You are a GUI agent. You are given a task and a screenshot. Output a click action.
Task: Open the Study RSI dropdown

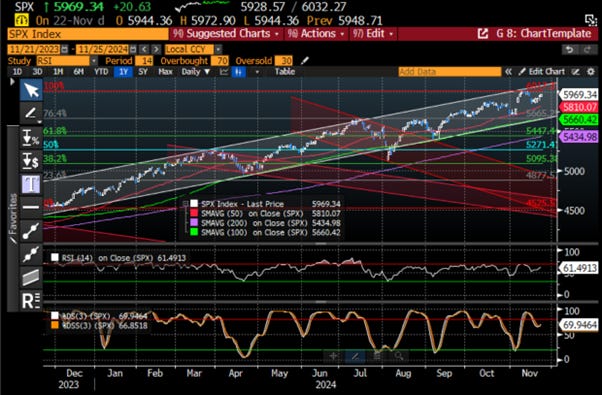click(x=67, y=61)
